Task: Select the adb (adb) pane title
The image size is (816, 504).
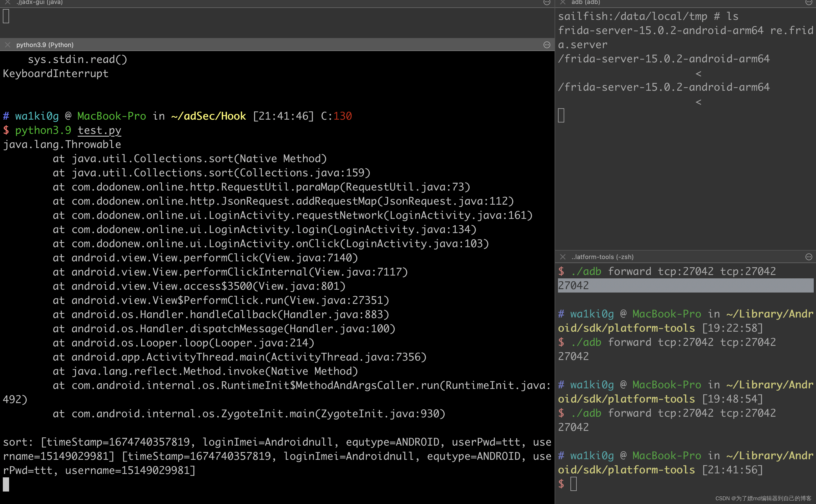Action: point(586,2)
